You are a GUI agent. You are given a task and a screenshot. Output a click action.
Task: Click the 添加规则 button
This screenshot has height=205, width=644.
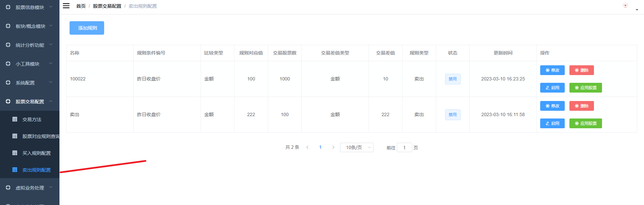[87, 28]
